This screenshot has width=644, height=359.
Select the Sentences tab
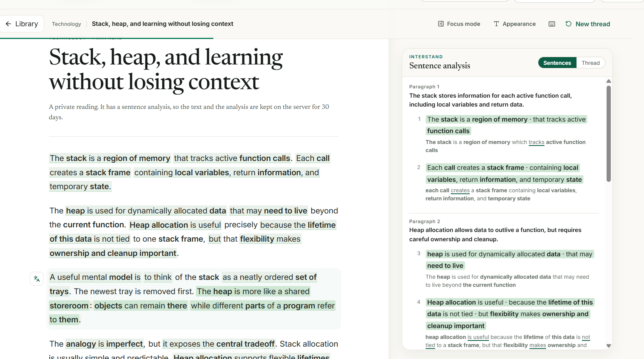click(x=557, y=63)
